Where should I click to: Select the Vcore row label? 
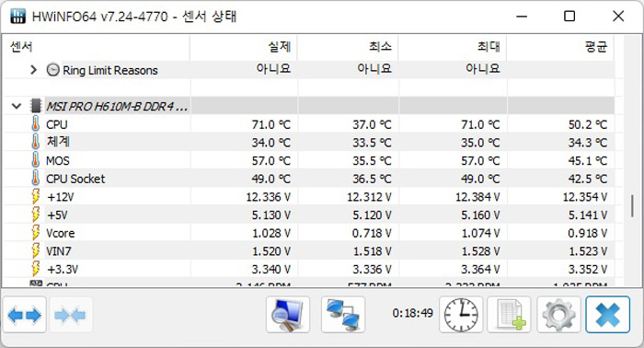[x=61, y=233]
